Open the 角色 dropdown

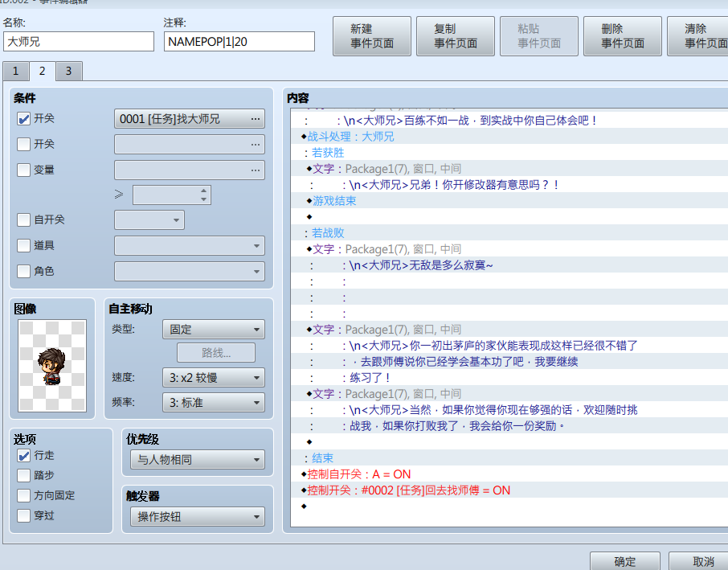tap(190, 271)
